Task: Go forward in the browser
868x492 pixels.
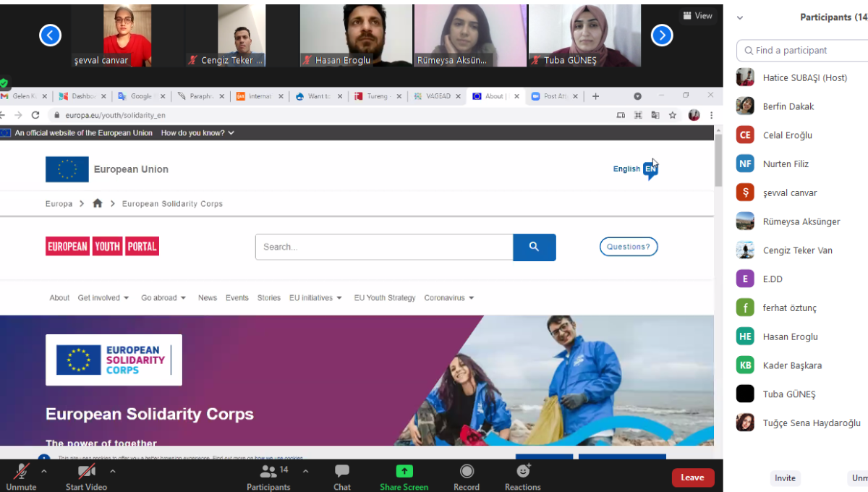Action: 18,115
